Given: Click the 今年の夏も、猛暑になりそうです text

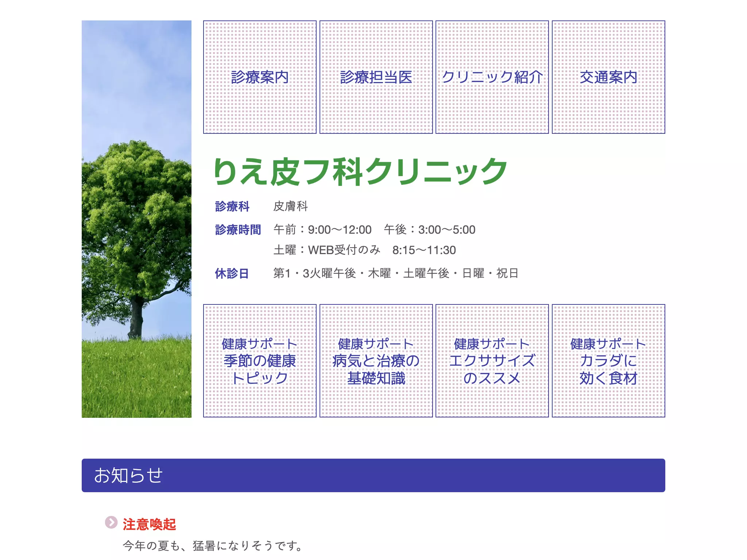Looking at the screenshot, I should (x=212, y=546).
